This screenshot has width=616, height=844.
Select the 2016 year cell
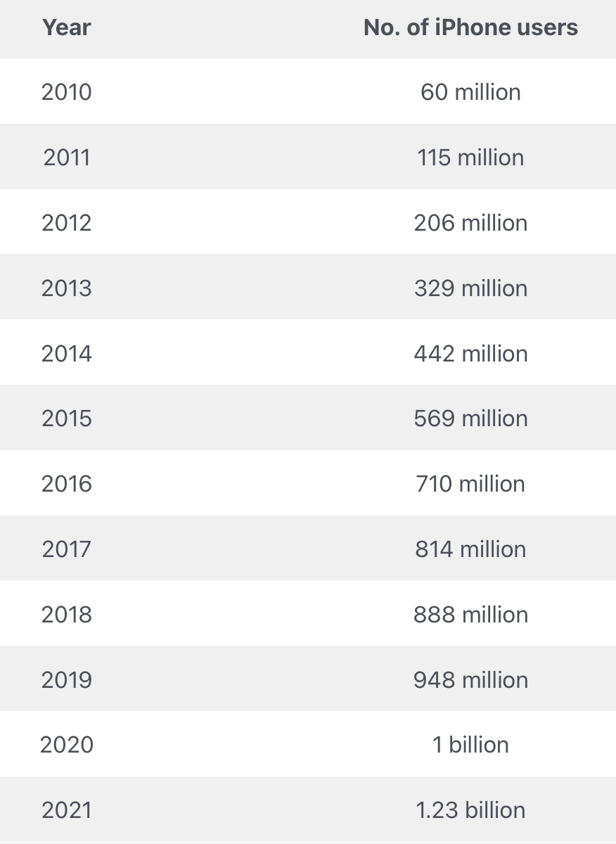point(67,484)
